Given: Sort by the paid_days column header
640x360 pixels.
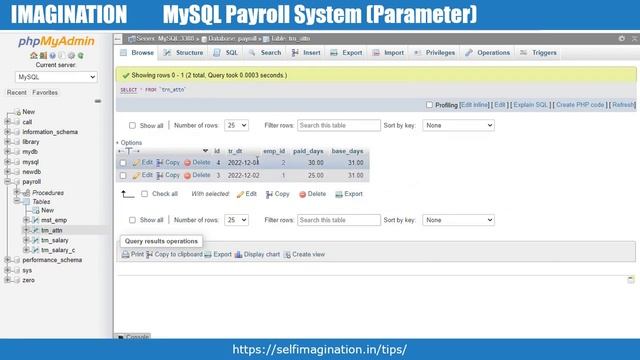Looking at the screenshot, I should [x=308, y=151].
